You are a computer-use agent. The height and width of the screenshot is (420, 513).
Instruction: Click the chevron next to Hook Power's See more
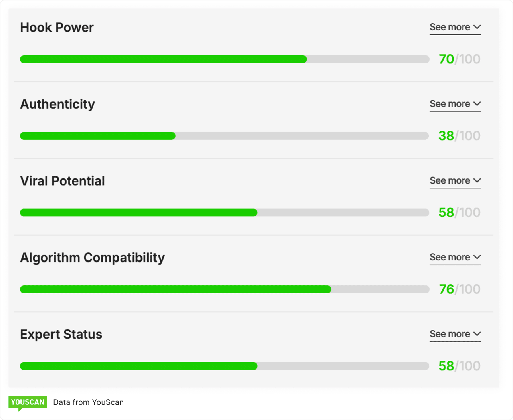point(477,27)
